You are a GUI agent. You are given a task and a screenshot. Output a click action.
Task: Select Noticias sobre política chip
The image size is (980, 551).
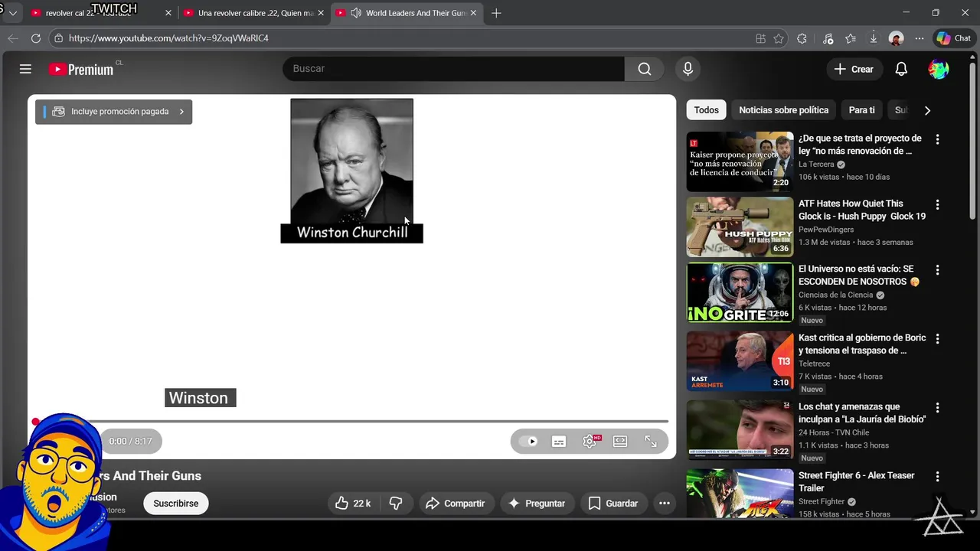783,110
